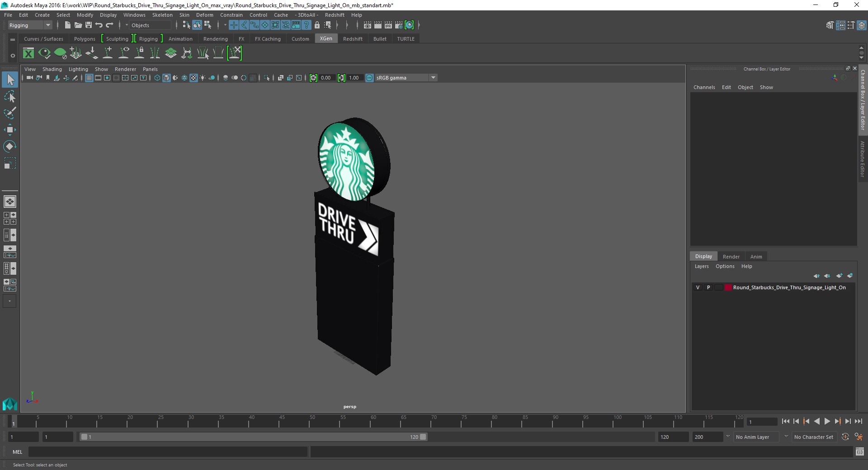
Task: Choose the Scale tool
Action: click(10, 163)
